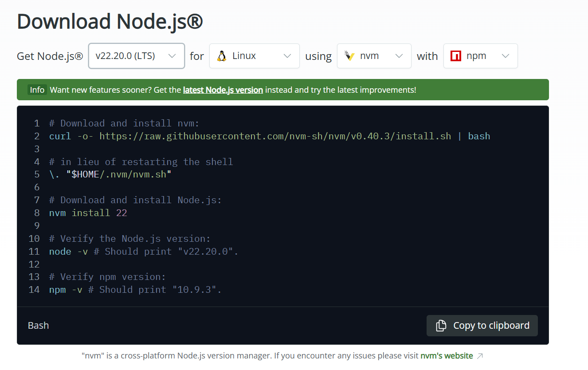
Task: Open the nvm installation method dropdown
Action: [374, 56]
